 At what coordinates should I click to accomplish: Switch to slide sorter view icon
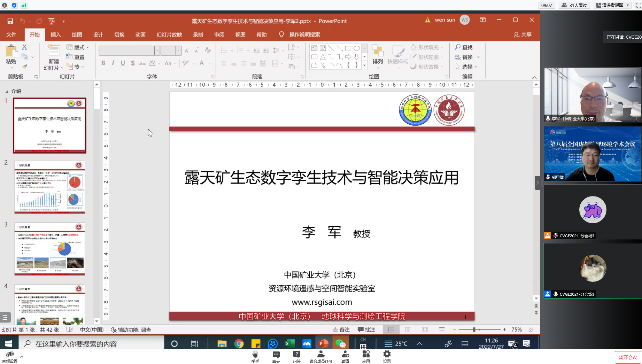(408, 330)
